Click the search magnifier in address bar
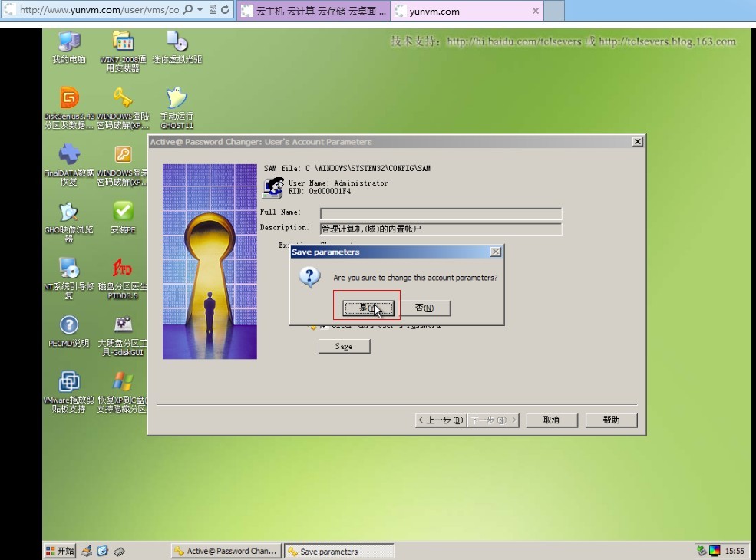The width and height of the screenshot is (756, 560). 188,10
